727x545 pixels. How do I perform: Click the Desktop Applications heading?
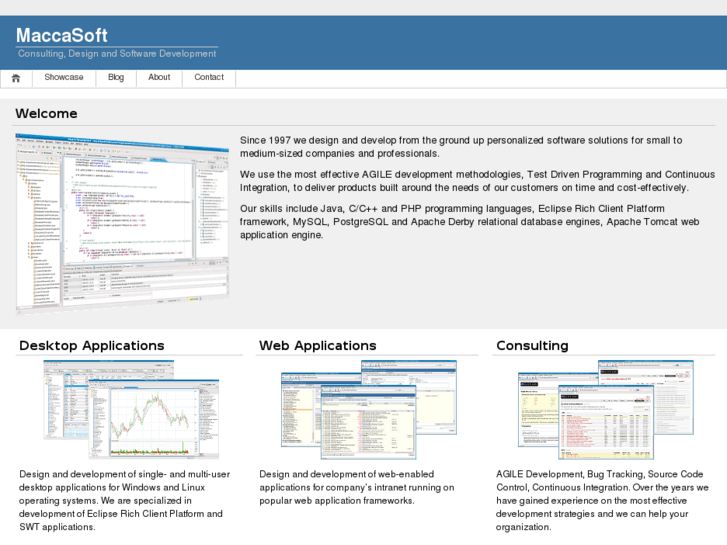[x=92, y=346]
